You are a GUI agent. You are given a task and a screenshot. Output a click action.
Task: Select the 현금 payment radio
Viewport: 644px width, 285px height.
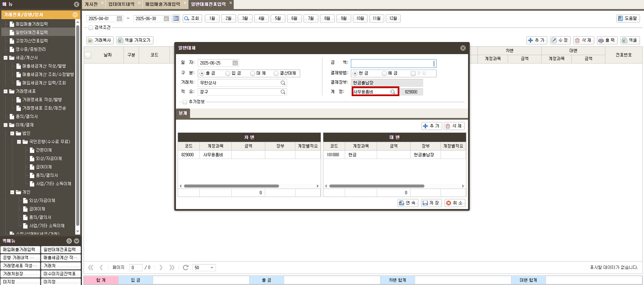pos(355,73)
